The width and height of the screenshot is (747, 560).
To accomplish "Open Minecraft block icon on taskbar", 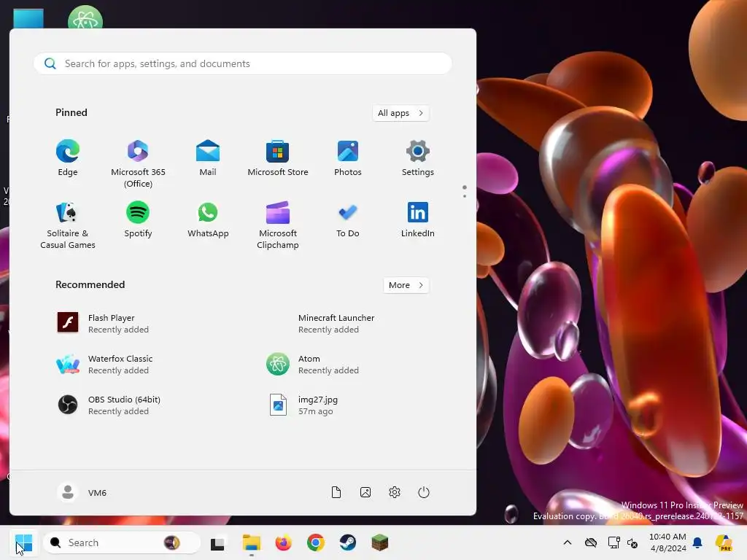I will tap(379, 542).
